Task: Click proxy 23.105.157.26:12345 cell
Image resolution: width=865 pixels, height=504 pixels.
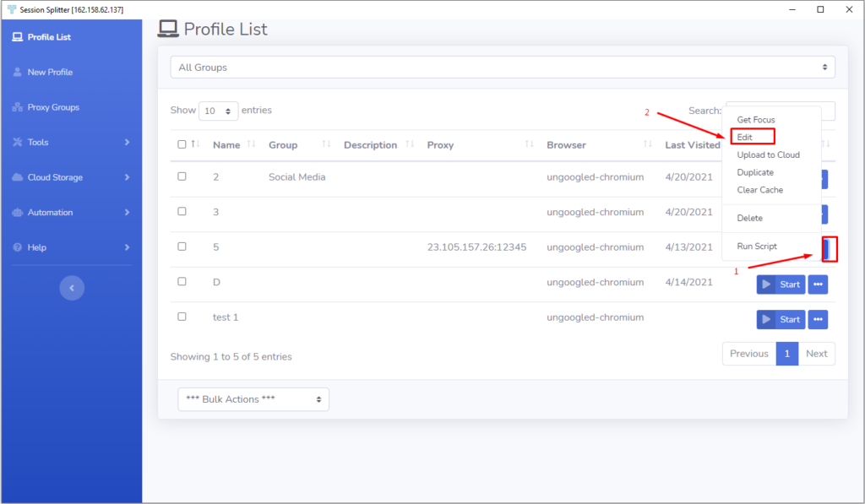Action: click(x=476, y=247)
